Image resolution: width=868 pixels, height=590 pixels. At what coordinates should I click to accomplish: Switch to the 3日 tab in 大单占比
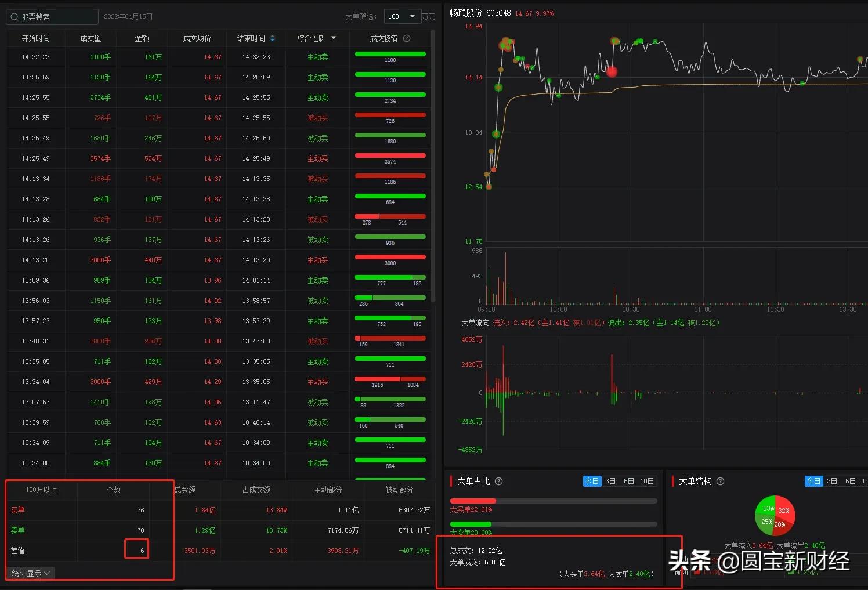[x=610, y=481]
